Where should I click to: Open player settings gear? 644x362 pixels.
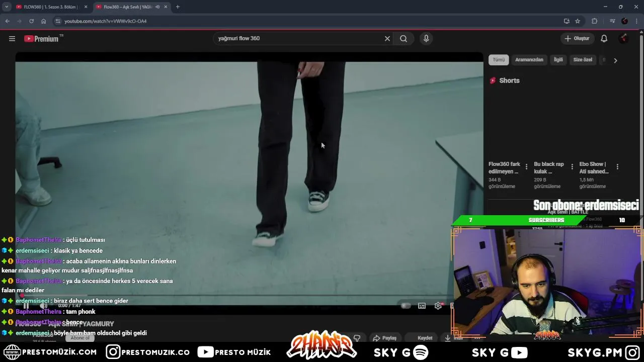(x=439, y=306)
